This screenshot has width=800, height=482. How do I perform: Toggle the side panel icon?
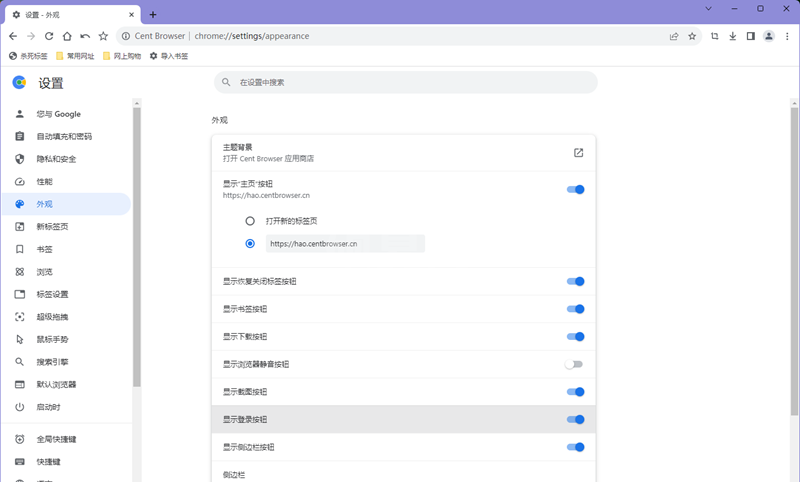[x=751, y=36]
